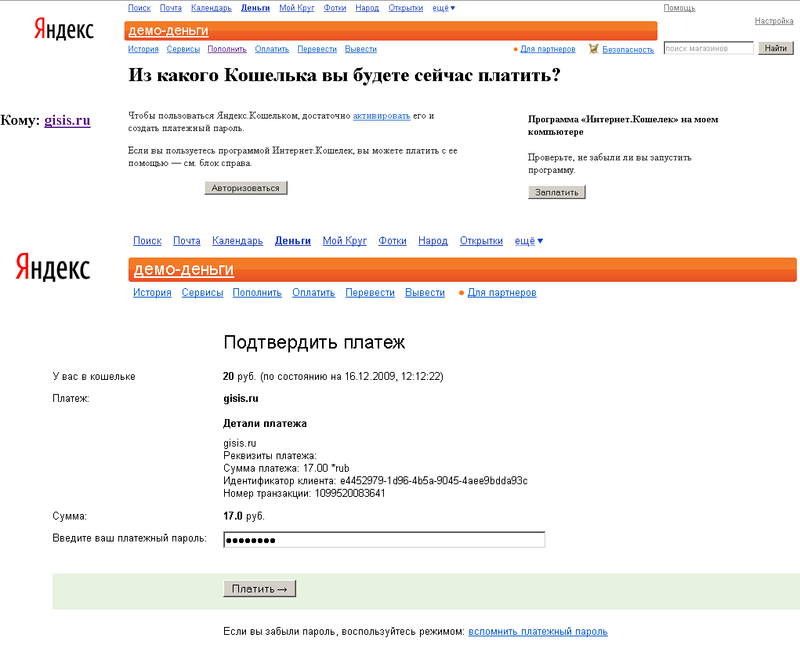The height and width of the screenshot is (657, 800).
Task: Click Пополнить in the lower submenu
Action: [x=257, y=293]
